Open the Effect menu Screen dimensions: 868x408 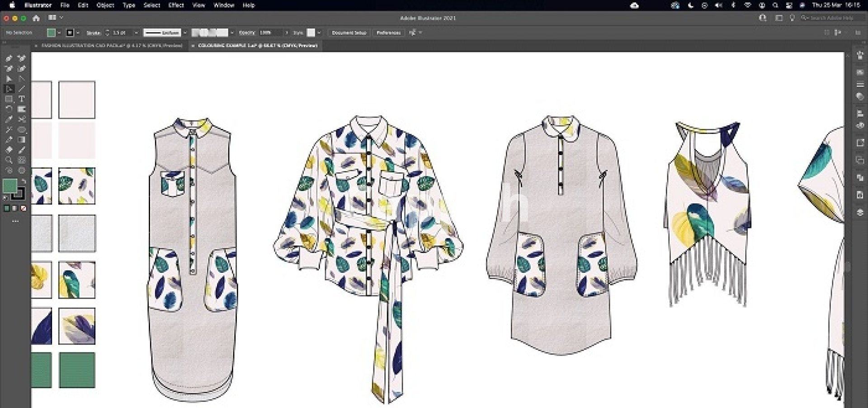[176, 5]
